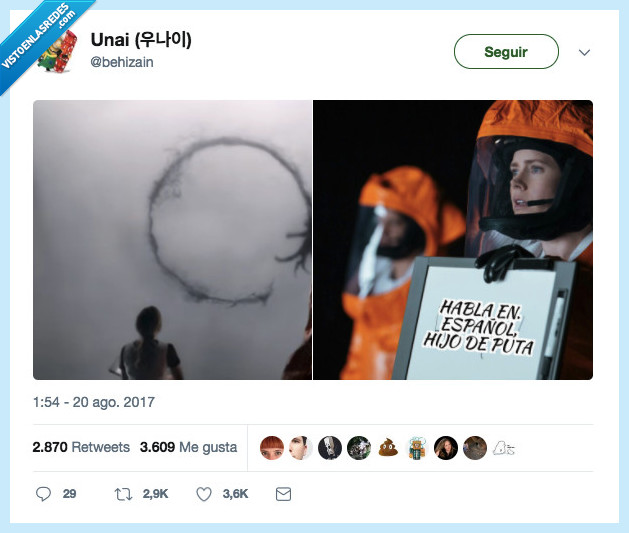Click the retweet arrows icon
This screenshot has width=629, height=533.
tap(123, 494)
